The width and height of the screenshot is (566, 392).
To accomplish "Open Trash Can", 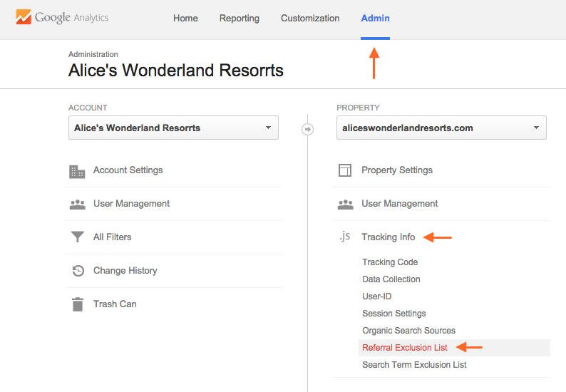I will point(115,304).
